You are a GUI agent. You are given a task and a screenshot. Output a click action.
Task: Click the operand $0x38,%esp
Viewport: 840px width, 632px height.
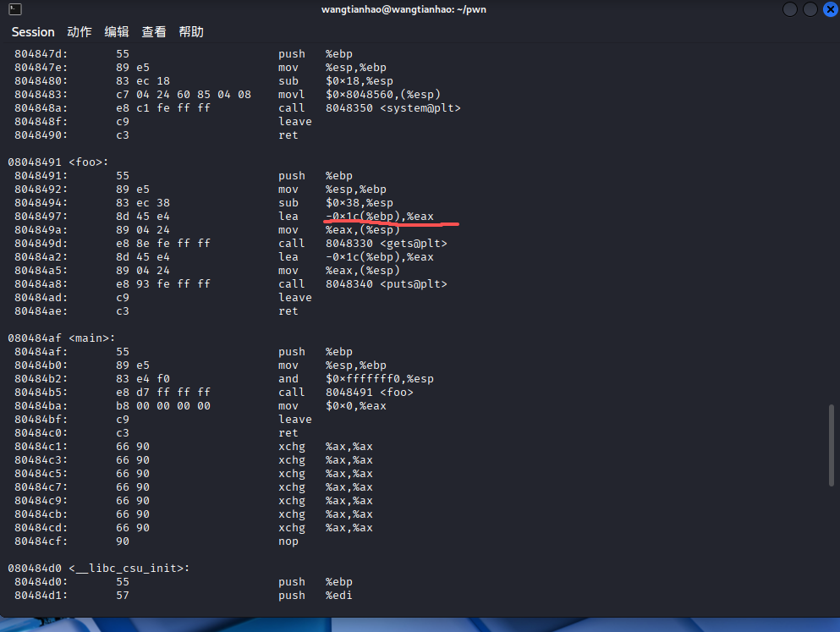click(360, 203)
